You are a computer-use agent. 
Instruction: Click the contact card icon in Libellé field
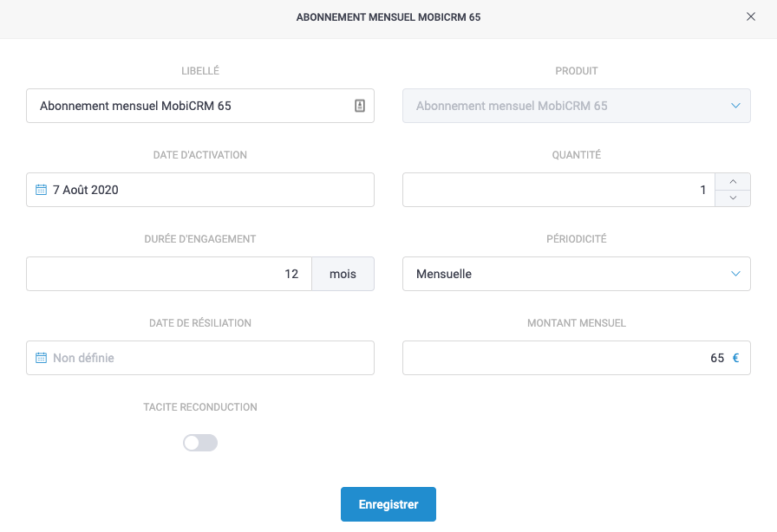tap(360, 106)
